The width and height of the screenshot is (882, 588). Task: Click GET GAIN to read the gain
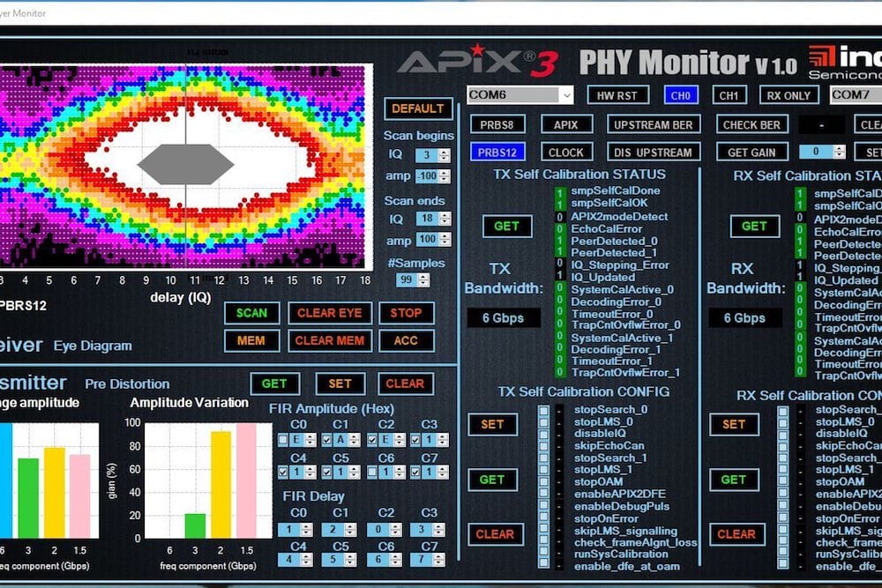click(751, 152)
